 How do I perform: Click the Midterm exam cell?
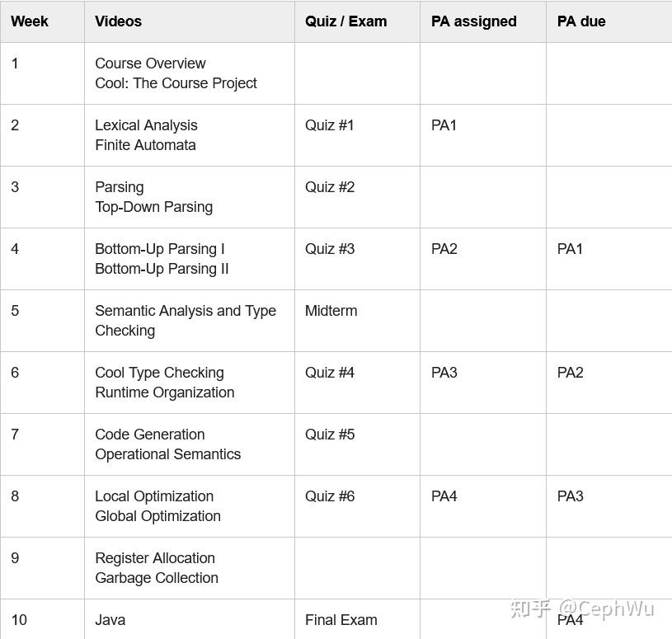tap(331, 311)
